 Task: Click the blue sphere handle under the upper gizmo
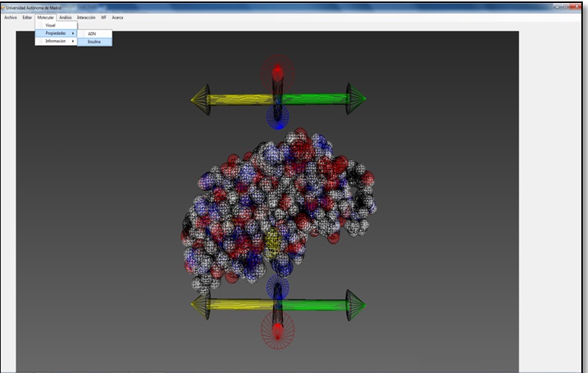pos(278,117)
